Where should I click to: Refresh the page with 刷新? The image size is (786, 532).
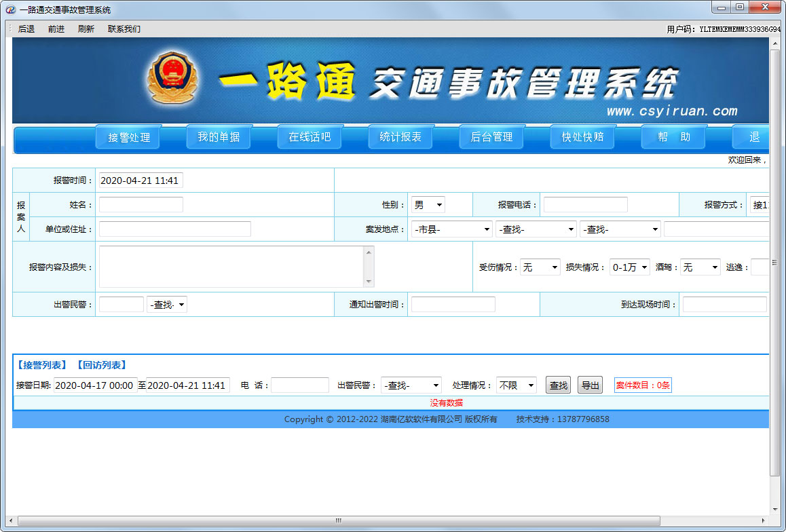click(x=86, y=29)
